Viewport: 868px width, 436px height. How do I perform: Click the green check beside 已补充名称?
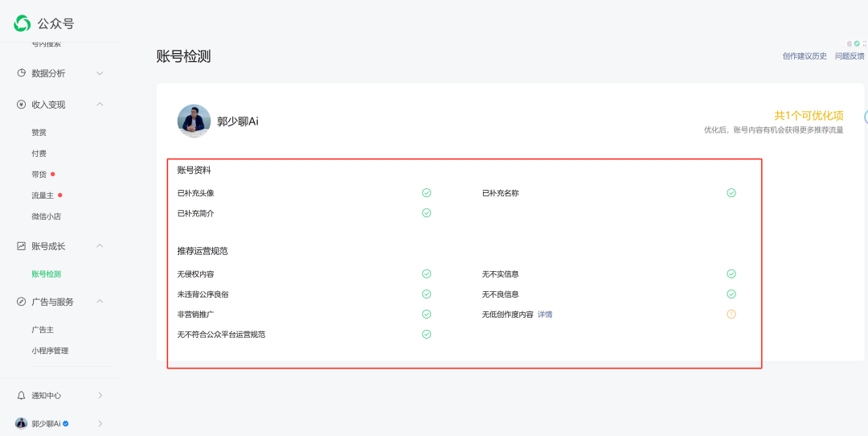tap(731, 193)
